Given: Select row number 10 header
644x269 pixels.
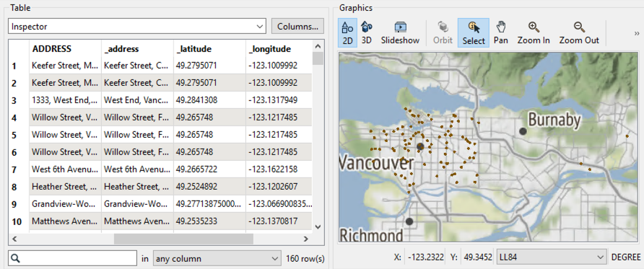Looking at the screenshot, I should pos(19,222).
